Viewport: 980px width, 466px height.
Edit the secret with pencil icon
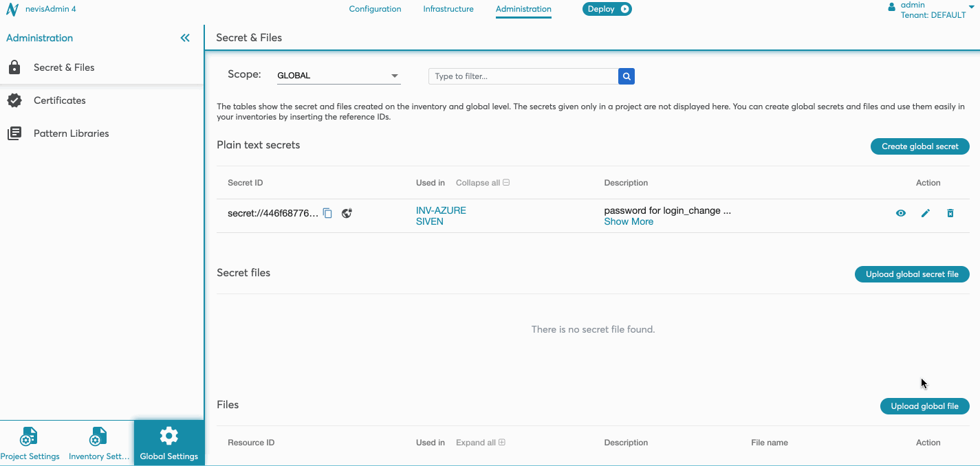click(x=925, y=213)
